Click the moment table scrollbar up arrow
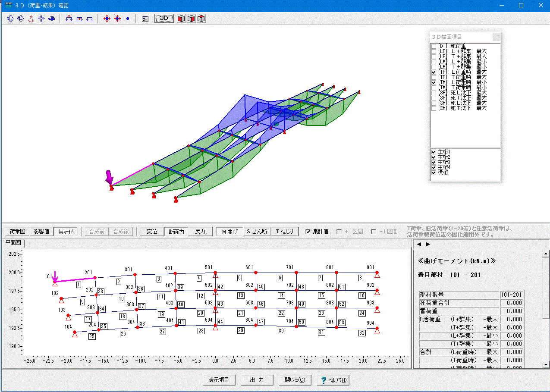 pos(546,253)
